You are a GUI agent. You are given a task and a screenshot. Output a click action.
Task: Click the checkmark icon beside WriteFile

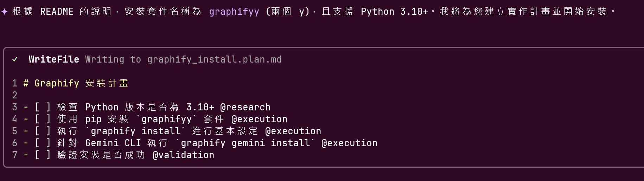click(x=15, y=59)
